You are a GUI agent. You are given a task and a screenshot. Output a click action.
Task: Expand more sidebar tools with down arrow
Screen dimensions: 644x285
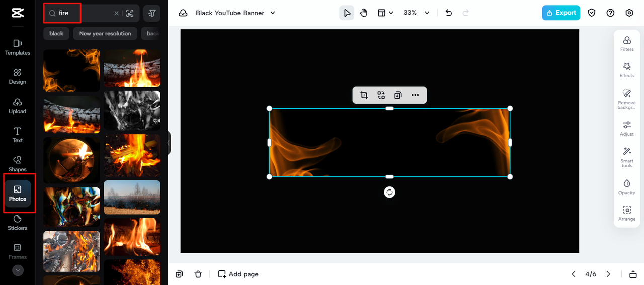coord(18,270)
